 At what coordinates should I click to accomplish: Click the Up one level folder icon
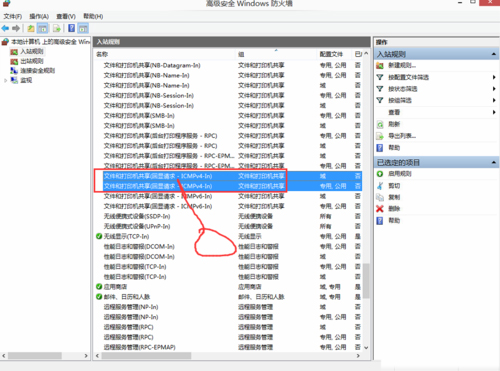coord(31,28)
